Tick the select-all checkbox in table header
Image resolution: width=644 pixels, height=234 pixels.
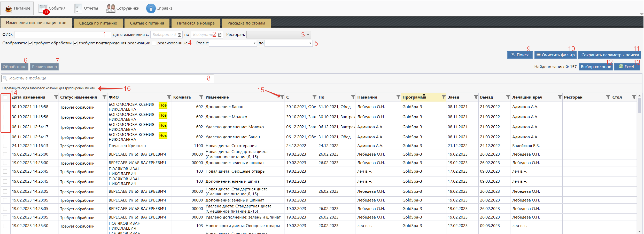(x=5, y=97)
